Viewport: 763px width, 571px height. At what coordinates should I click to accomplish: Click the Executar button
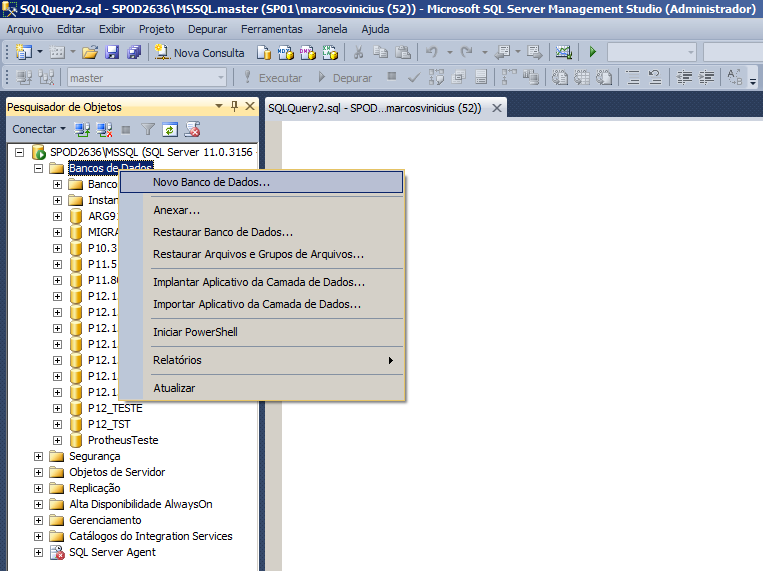273,78
